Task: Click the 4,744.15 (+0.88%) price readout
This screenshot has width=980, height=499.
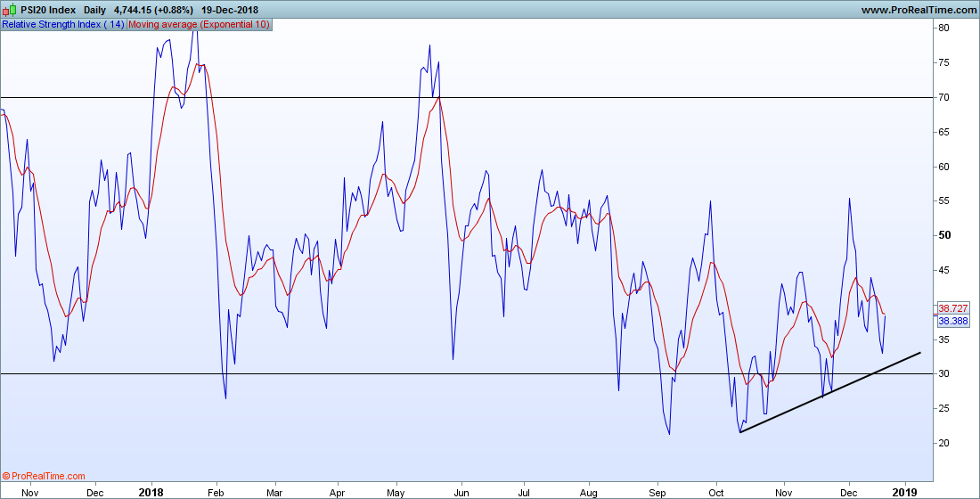Action: pos(154,10)
